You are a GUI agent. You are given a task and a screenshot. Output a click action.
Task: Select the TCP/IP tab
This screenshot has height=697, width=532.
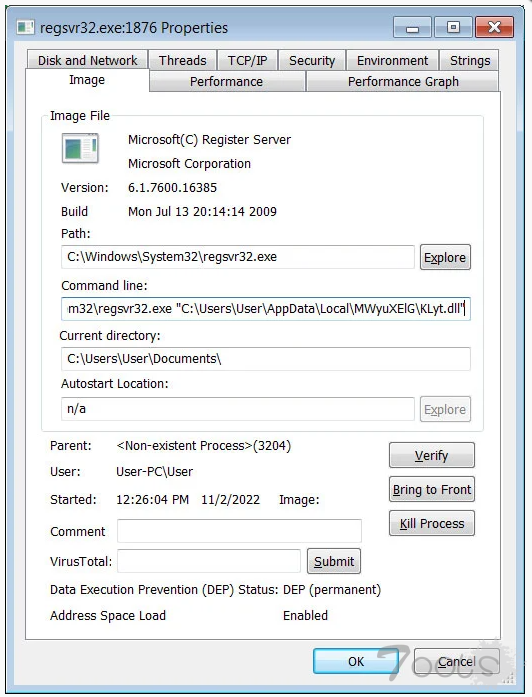click(247, 60)
